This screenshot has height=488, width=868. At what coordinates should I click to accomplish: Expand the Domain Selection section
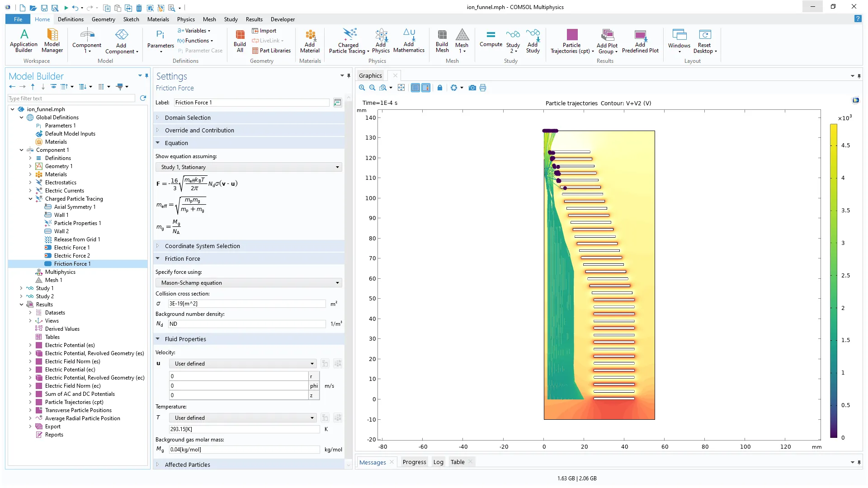pyautogui.click(x=188, y=117)
